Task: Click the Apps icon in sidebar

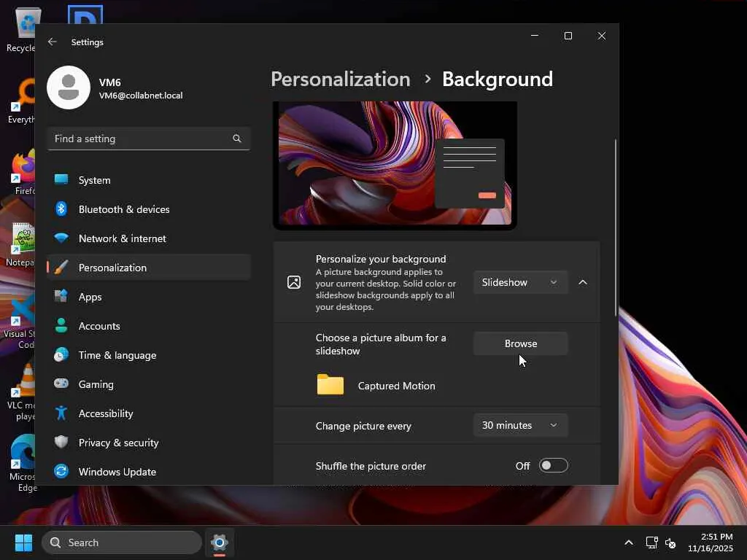Action: (61, 297)
